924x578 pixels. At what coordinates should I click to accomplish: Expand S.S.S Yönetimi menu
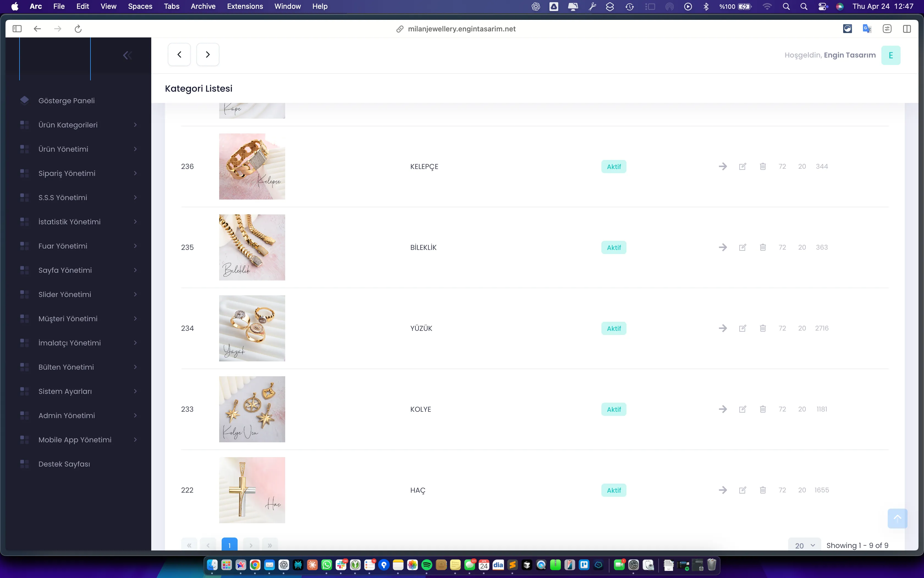78,198
